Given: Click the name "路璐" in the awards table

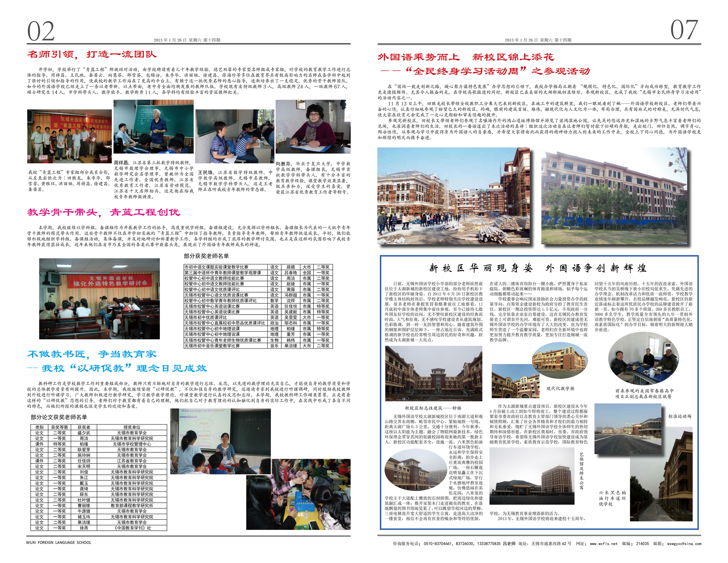Looking at the screenshot, I should 290,267.
